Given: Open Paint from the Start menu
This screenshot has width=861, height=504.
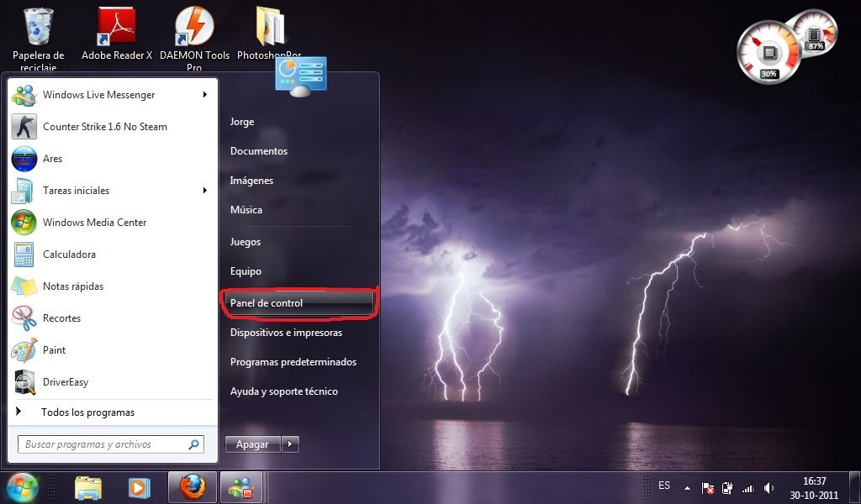Looking at the screenshot, I should [x=24, y=350].
